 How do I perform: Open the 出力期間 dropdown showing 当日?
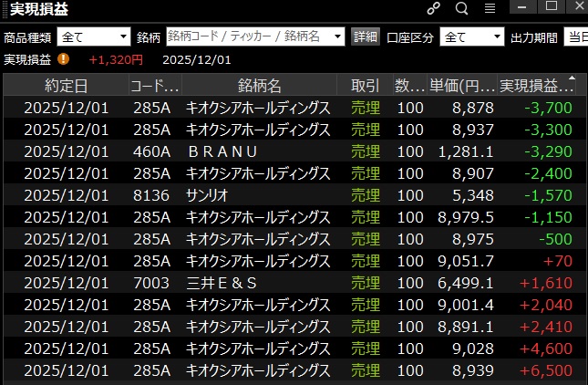574,37
